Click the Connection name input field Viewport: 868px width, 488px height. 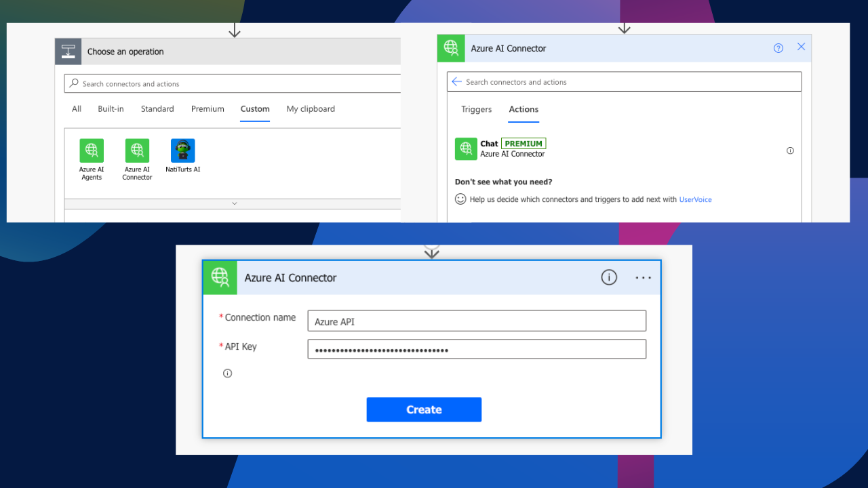point(477,321)
